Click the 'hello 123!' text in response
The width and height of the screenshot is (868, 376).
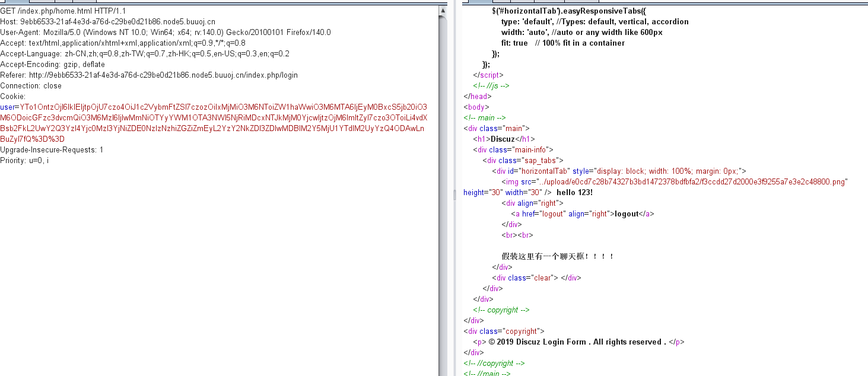[574, 193]
